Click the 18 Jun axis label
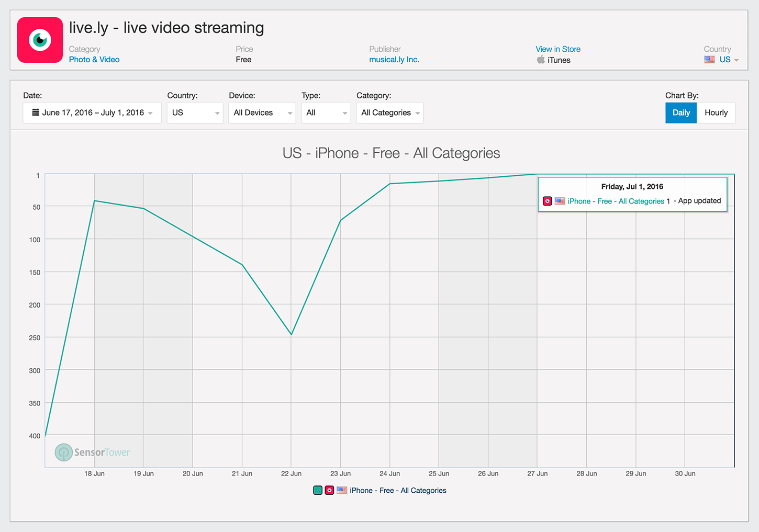The width and height of the screenshot is (759, 532). click(x=94, y=473)
